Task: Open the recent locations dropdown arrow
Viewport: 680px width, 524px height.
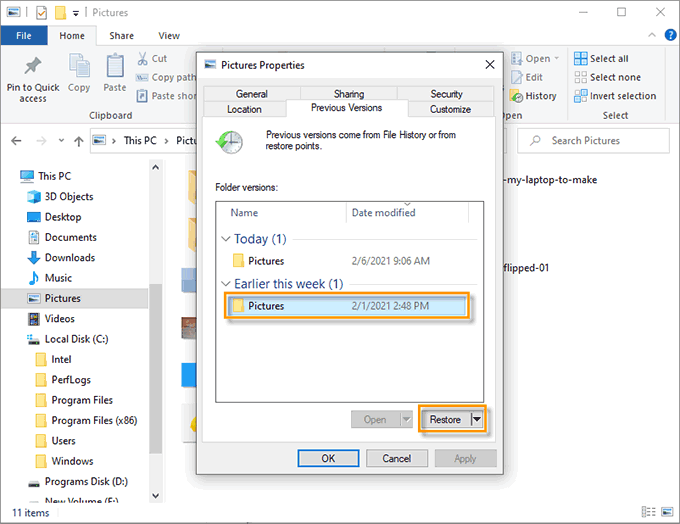Action: tap(61, 141)
